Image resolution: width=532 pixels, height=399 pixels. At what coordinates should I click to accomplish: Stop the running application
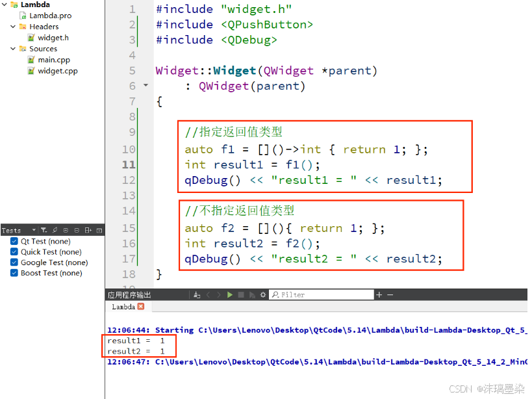241,295
